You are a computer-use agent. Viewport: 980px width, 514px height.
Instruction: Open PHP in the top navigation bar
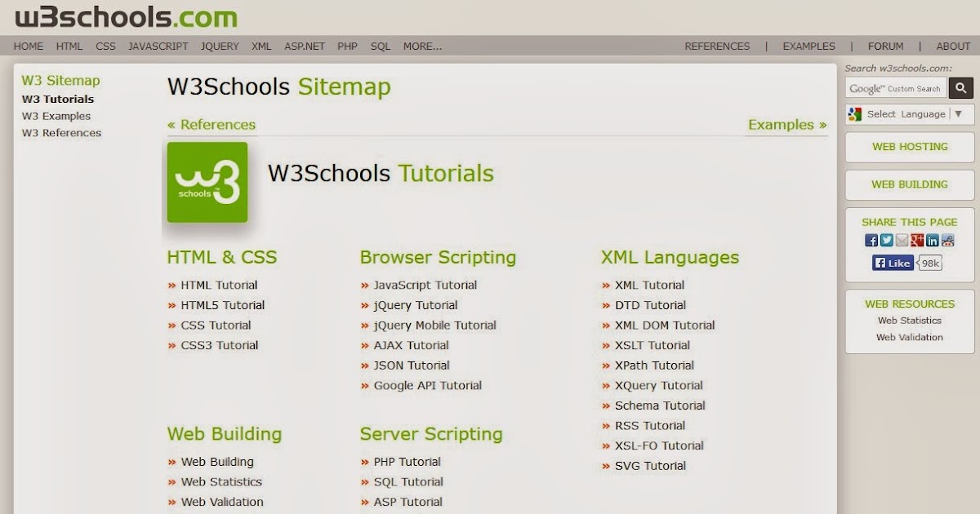pyautogui.click(x=348, y=47)
